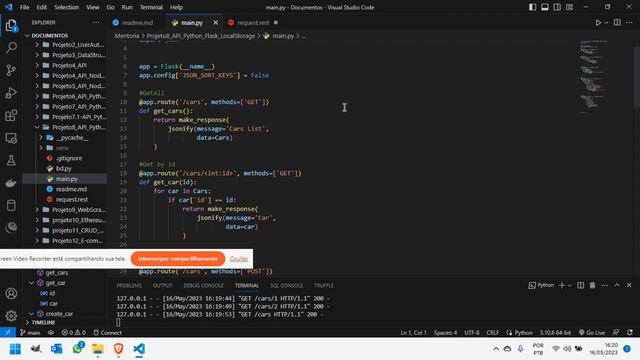This screenshot has height=360, width=640.
Task: Open the run button dropdown arrow
Action: 606,23
